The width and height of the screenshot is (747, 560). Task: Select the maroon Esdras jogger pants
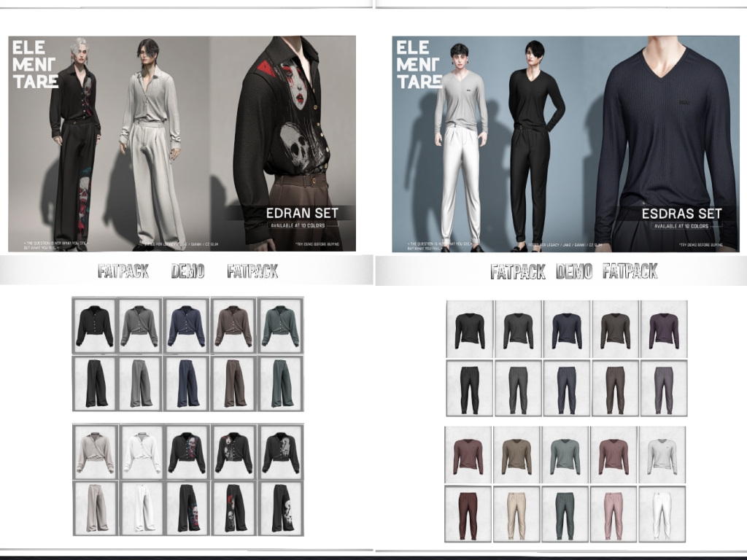468,513
